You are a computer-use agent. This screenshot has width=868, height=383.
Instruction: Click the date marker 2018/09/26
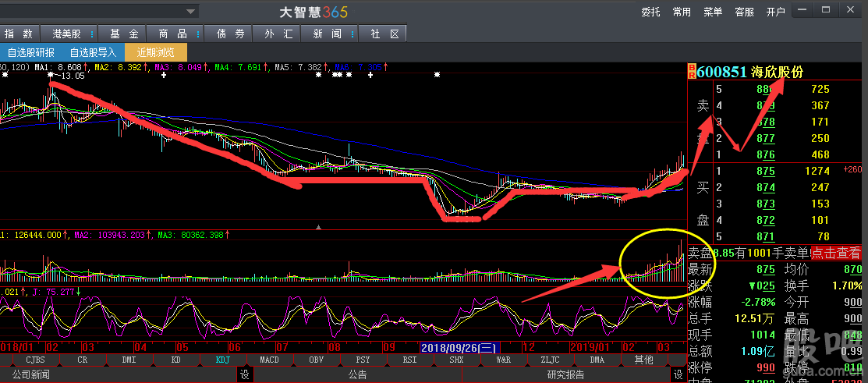click(x=461, y=348)
